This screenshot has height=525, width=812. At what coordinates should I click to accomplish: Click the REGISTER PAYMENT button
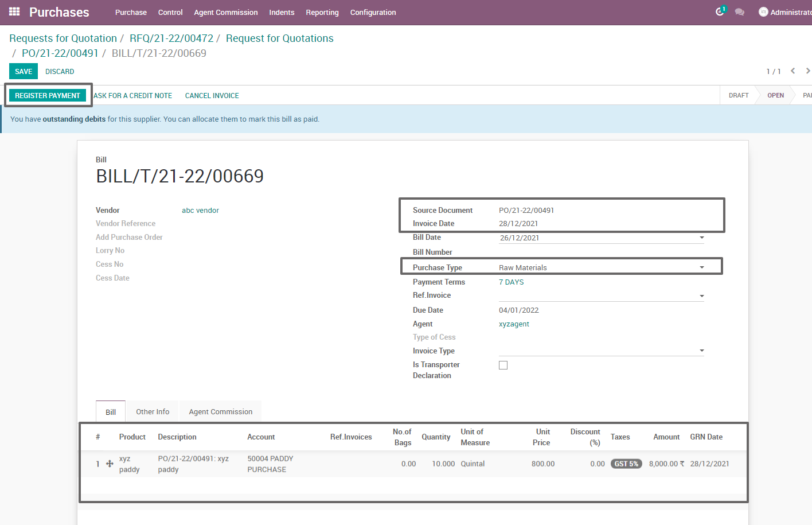click(x=48, y=95)
